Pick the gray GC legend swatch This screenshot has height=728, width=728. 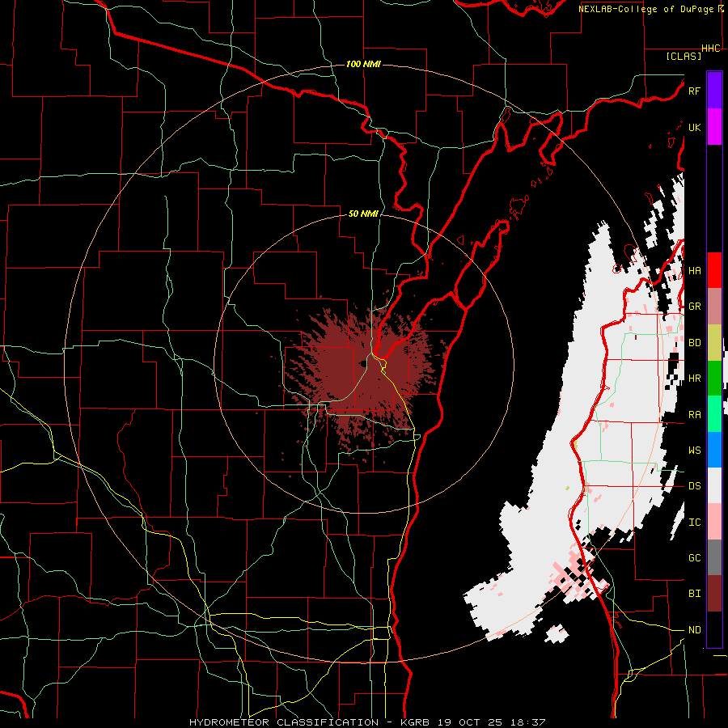(714, 557)
